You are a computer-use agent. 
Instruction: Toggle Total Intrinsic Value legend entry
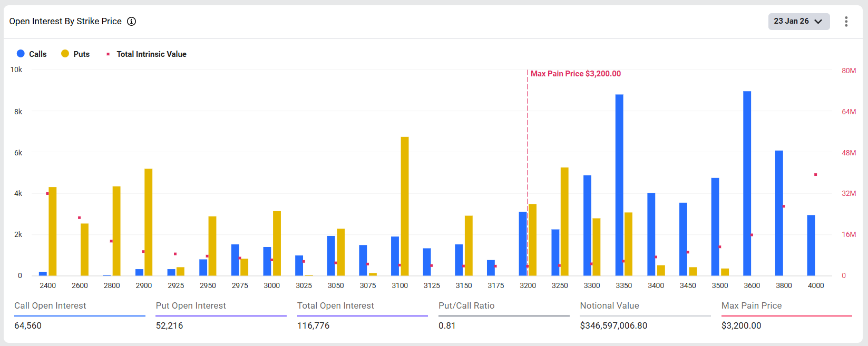[x=147, y=54]
